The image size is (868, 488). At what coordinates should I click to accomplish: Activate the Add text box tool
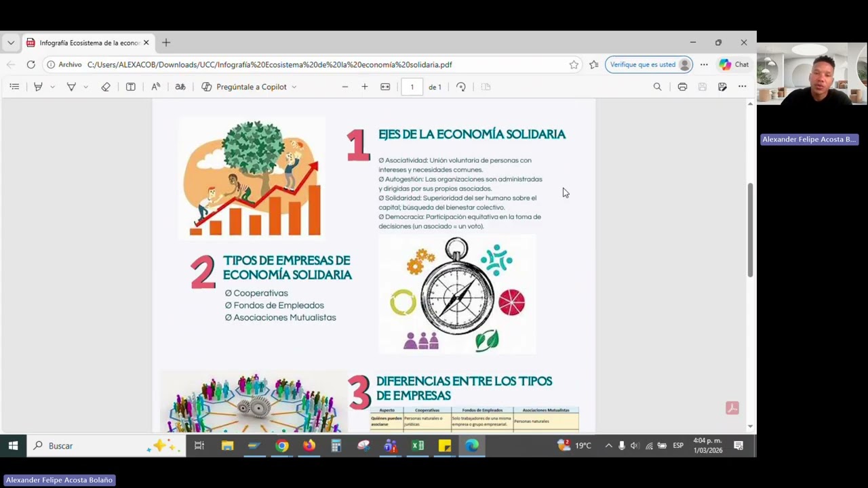tap(131, 87)
